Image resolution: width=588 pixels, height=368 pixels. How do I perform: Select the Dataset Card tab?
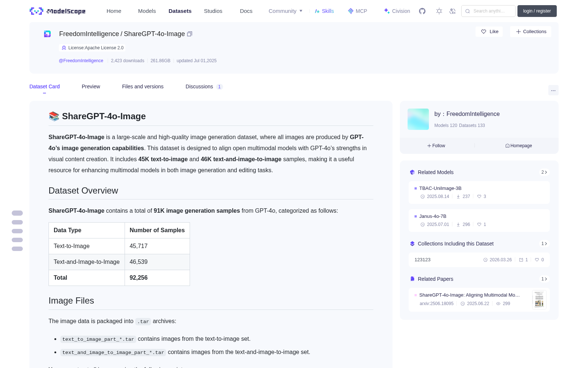(x=44, y=86)
